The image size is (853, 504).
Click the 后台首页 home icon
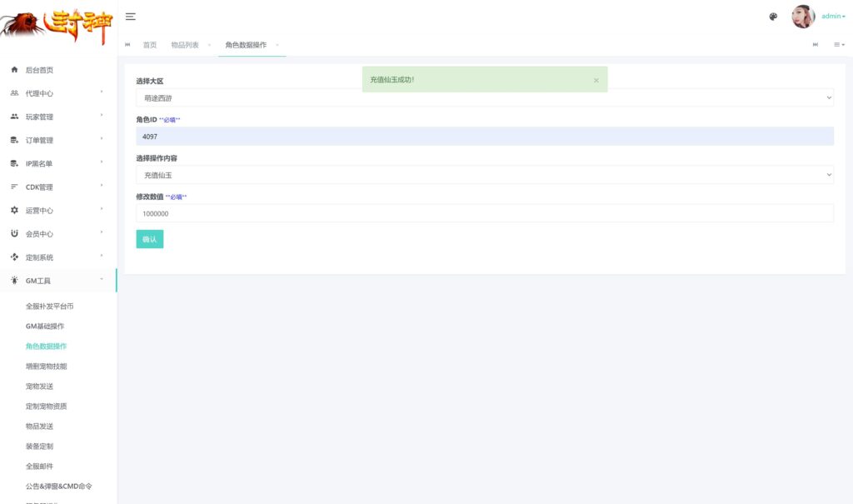click(x=14, y=70)
